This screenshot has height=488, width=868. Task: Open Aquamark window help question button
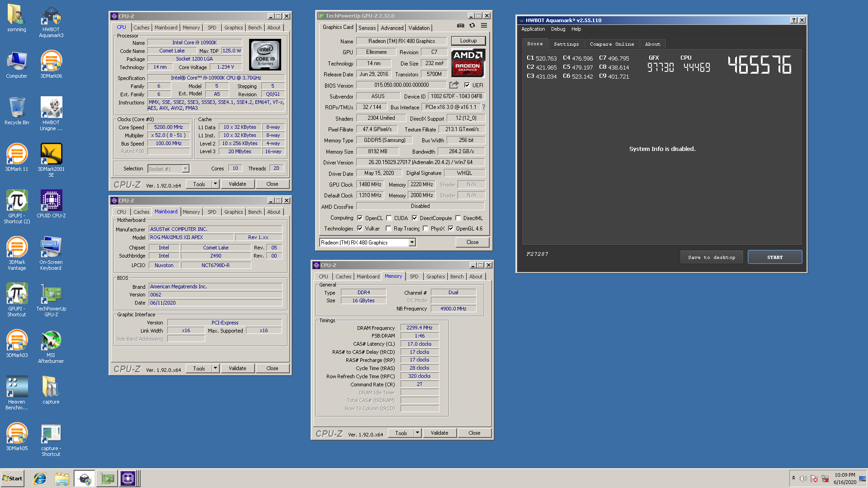[794, 20]
